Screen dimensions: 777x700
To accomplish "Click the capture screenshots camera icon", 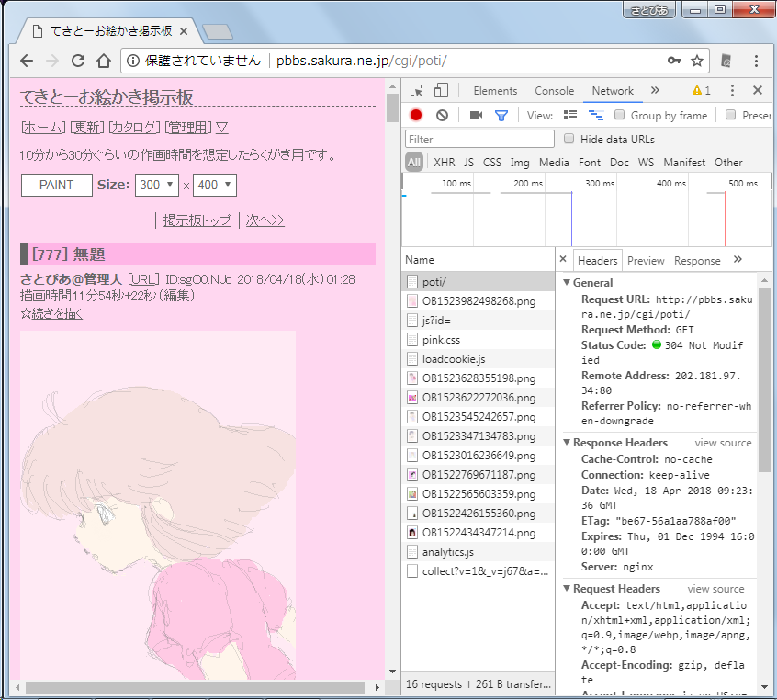I will click(x=476, y=115).
